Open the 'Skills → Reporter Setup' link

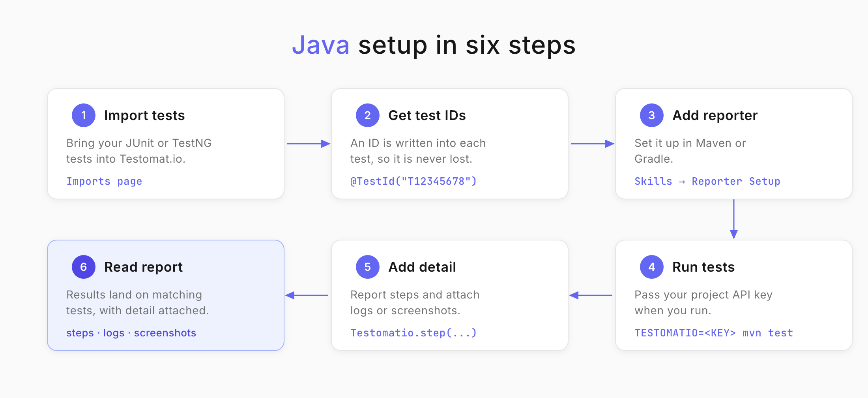[x=707, y=181]
